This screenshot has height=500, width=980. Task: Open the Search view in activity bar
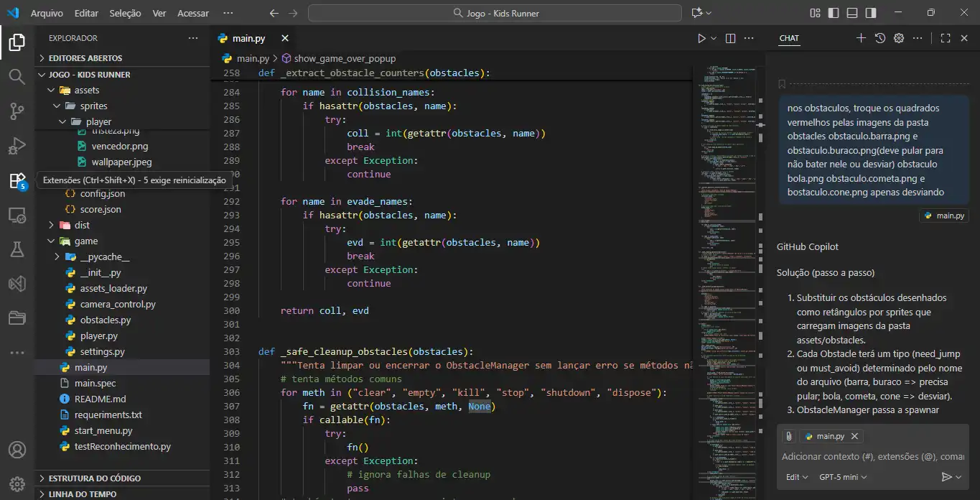(17, 76)
